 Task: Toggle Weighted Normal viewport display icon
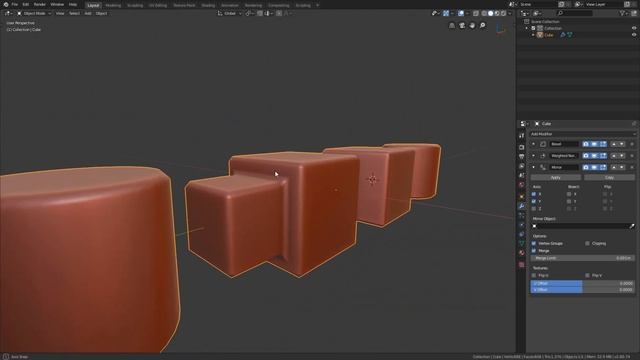point(594,156)
